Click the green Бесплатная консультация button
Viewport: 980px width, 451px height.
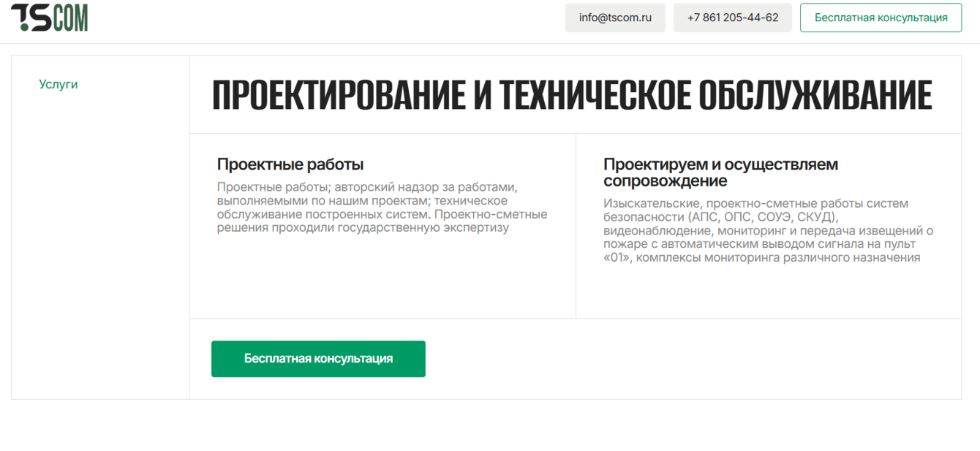coord(318,359)
